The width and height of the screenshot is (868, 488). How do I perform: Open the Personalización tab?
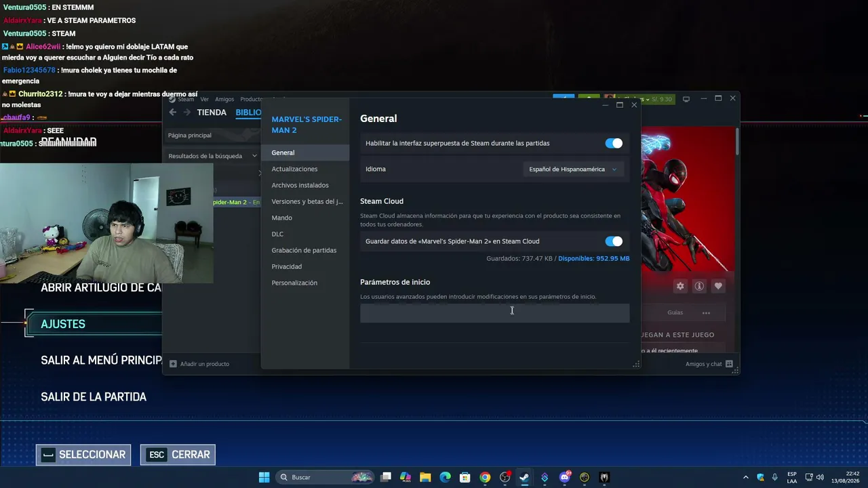(x=294, y=283)
